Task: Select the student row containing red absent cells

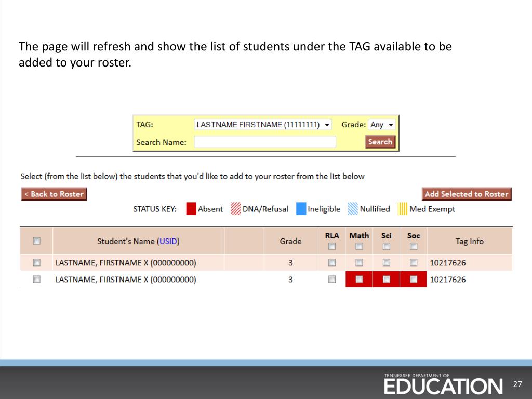Action: click(x=37, y=279)
